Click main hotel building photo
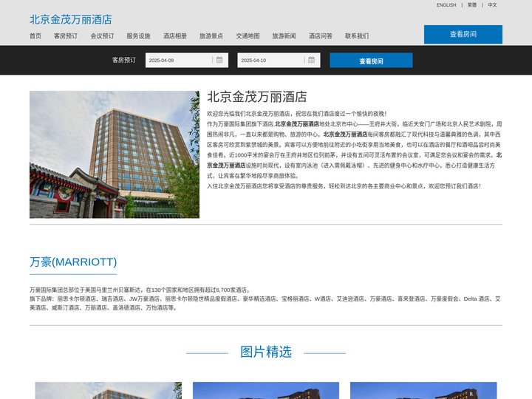Viewport: 532px width, 399px height. [115, 154]
